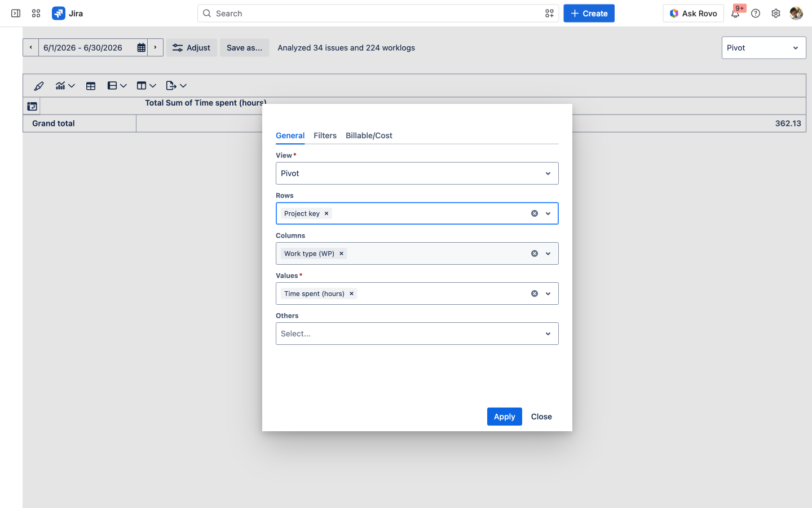
Task: Expand the Pivot dropdown at top right
Action: tap(764, 48)
